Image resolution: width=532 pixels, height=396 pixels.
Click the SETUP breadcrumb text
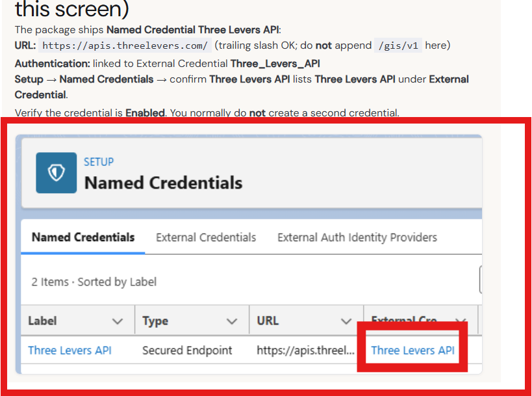coord(99,162)
